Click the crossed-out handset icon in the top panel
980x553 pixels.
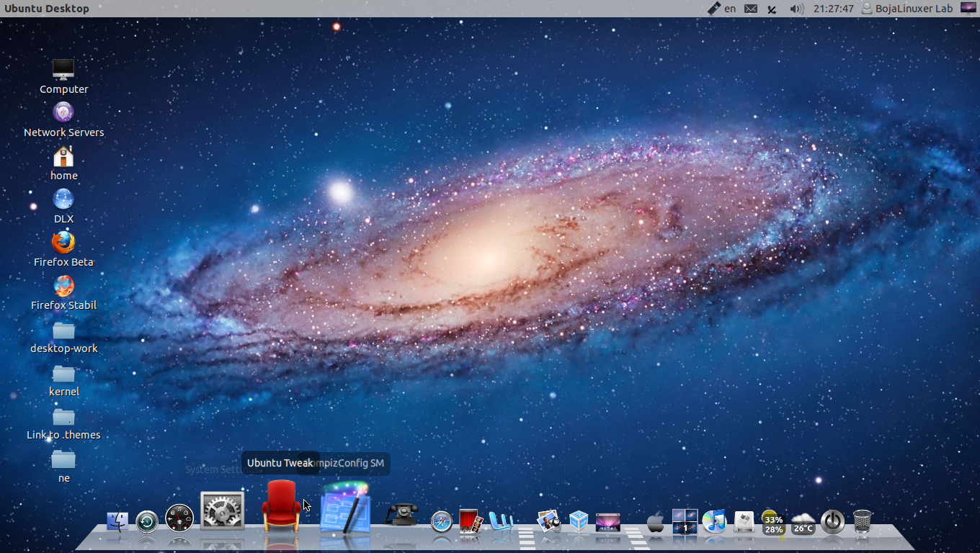click(x=772, y=9)
